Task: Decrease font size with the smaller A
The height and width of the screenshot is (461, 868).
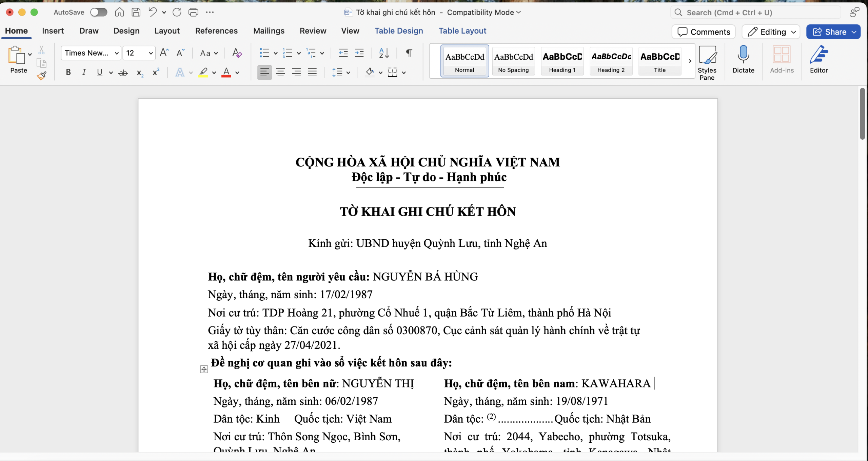Action: click(180, 53)
